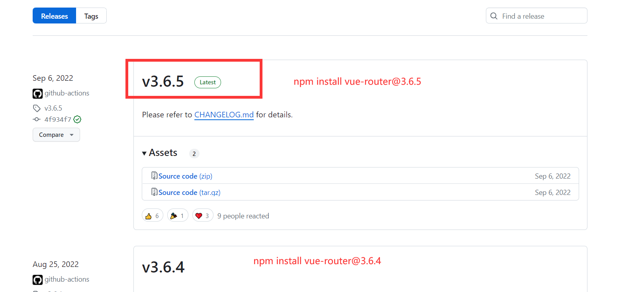Click the thumbs up reaction button
The image size is (644, 292).
(x=152, y=216)
